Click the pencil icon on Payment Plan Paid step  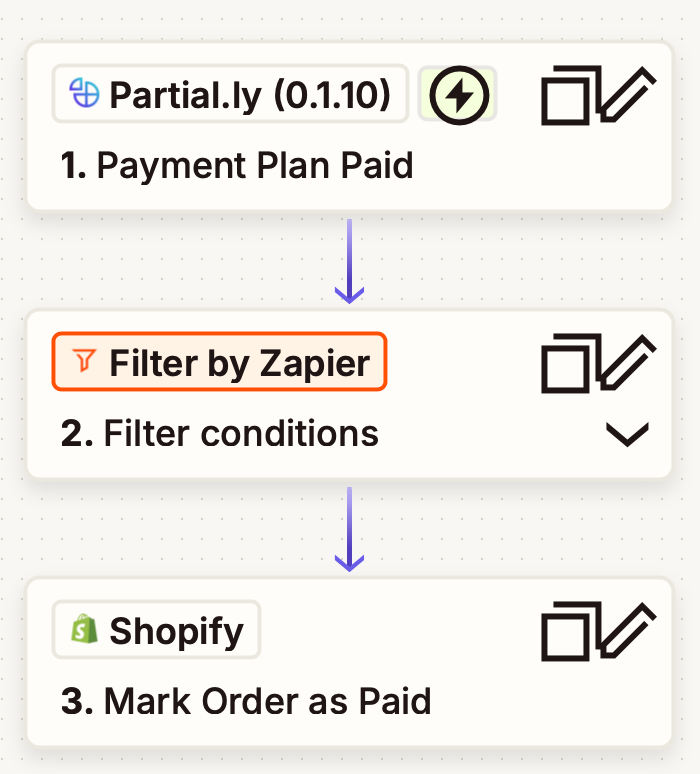tap(626, 96)
